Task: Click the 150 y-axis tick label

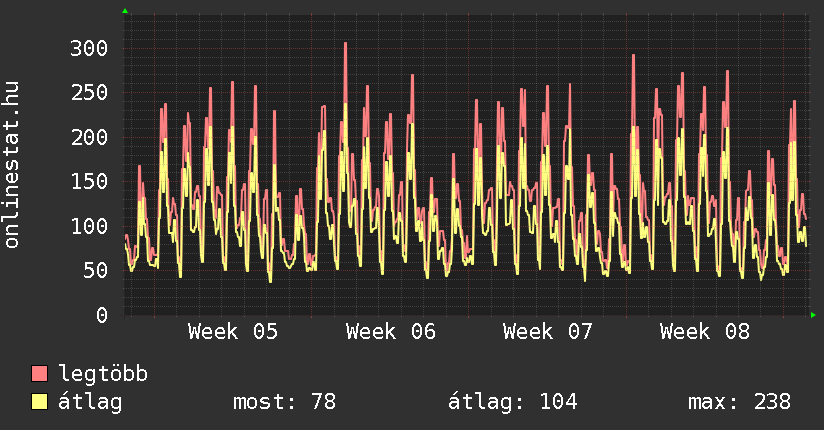Action: (88, 181)
